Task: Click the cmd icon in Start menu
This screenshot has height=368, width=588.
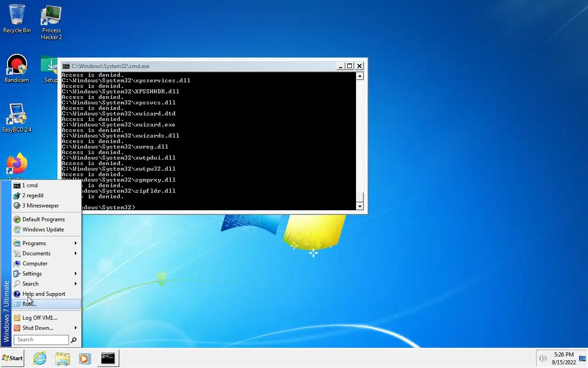Action: tap(17, 185)
